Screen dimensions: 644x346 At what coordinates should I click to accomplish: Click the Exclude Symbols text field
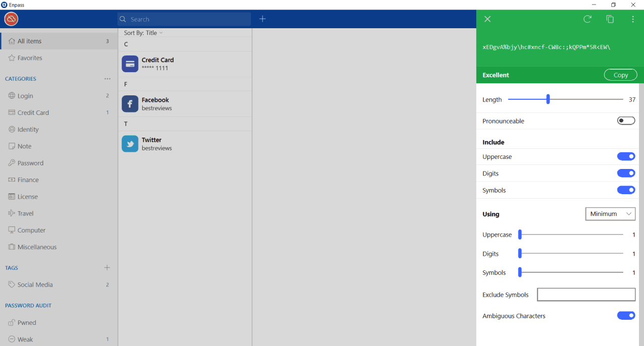(x=586, y=295)
